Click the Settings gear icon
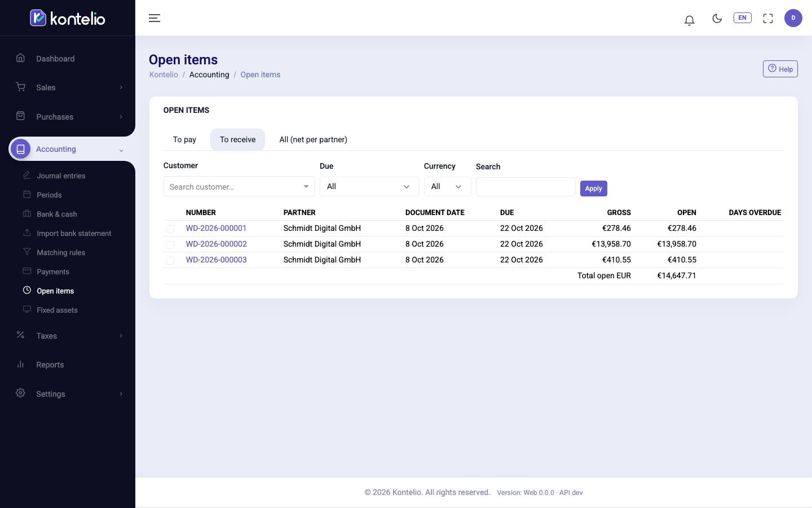 (x=21, y=393)
